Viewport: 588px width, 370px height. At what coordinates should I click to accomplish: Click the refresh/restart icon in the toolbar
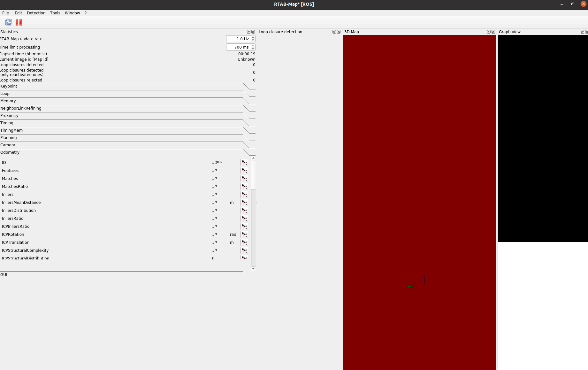(x=8, y=22)
